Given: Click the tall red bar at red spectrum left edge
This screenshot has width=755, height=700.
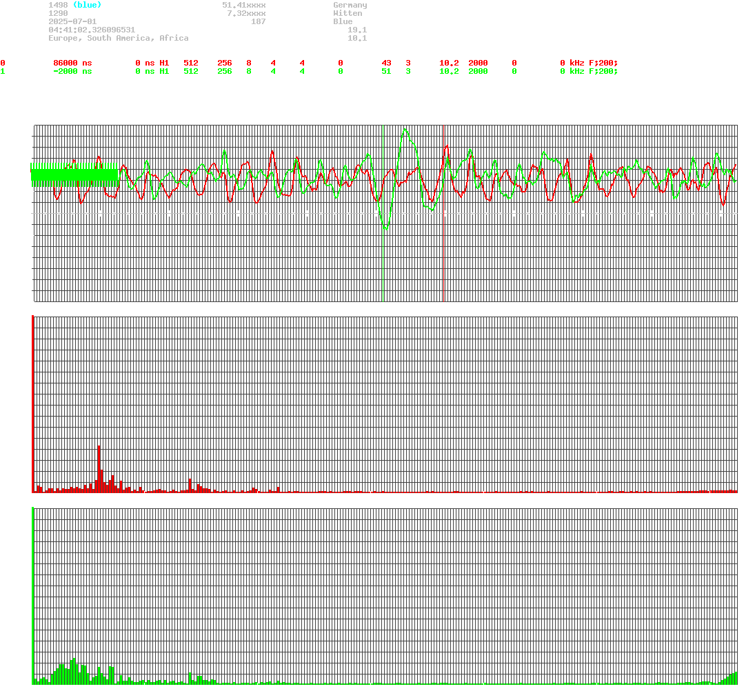Looking at the screenshot, I should click(x=32, y=404).
